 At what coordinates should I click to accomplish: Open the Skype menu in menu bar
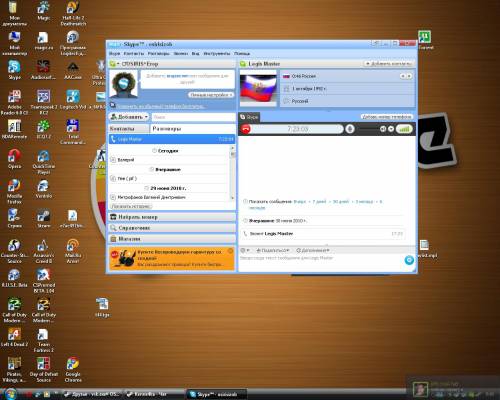[115, 53]
